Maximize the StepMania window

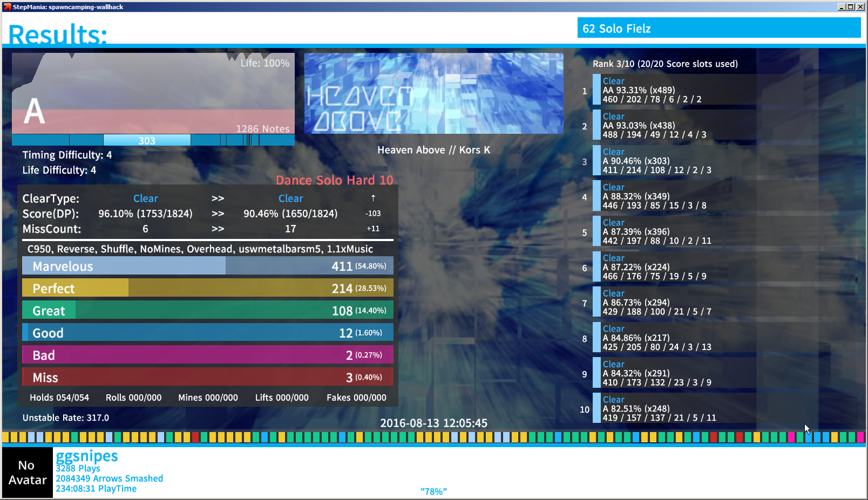851,7
